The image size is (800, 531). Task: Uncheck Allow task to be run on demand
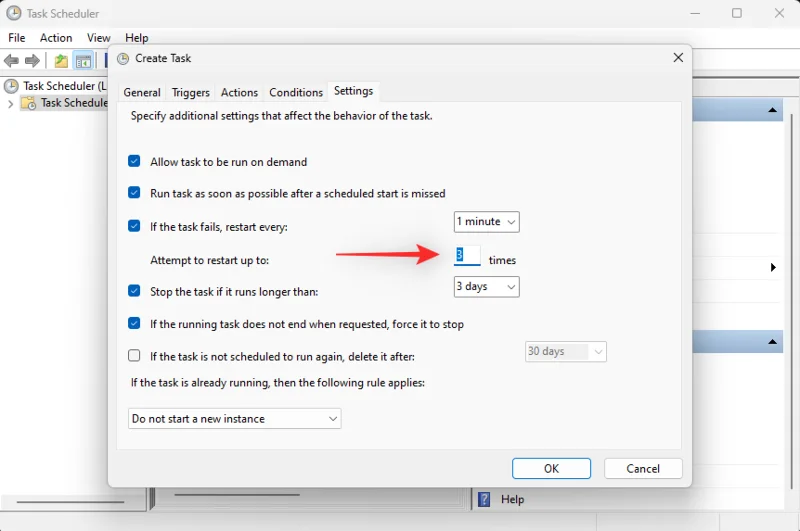point(134,161)
